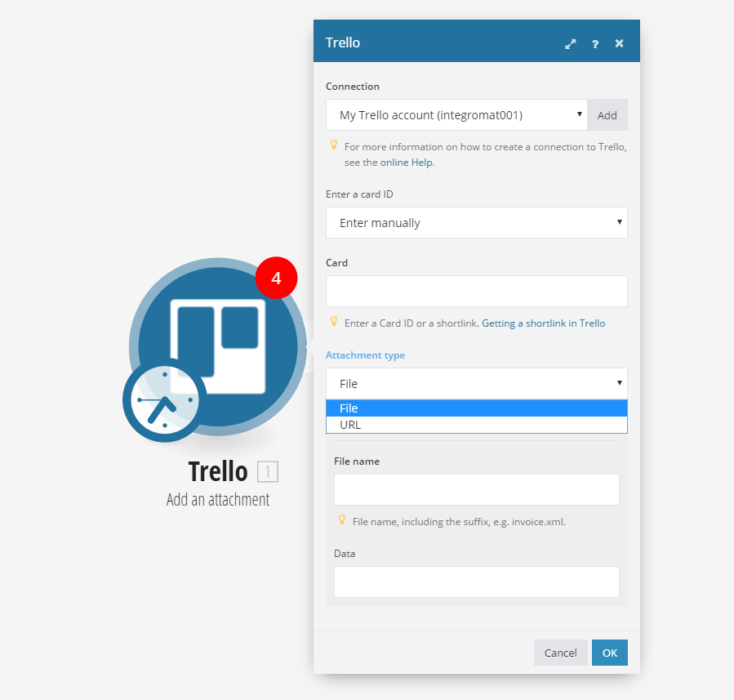Select File option in the list
The width and height of the screenshot is (734, 700).
point(477,408)
